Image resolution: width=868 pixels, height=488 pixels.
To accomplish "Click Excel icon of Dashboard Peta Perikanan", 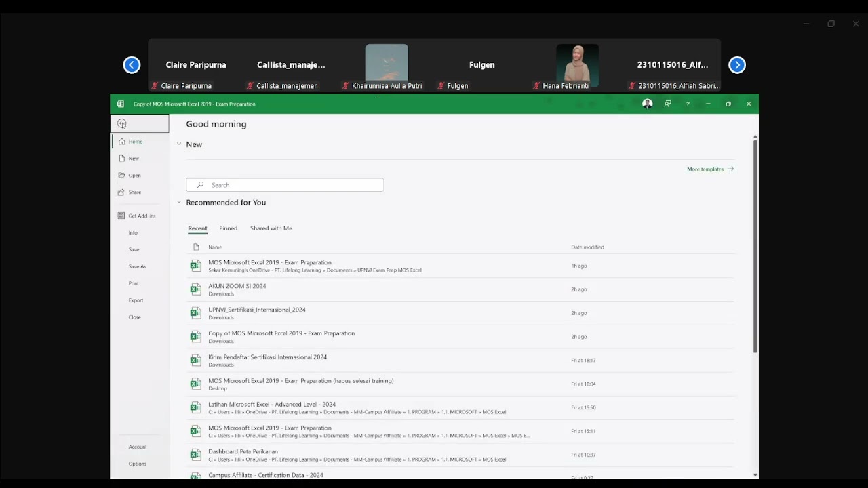I will pos(195,455).
